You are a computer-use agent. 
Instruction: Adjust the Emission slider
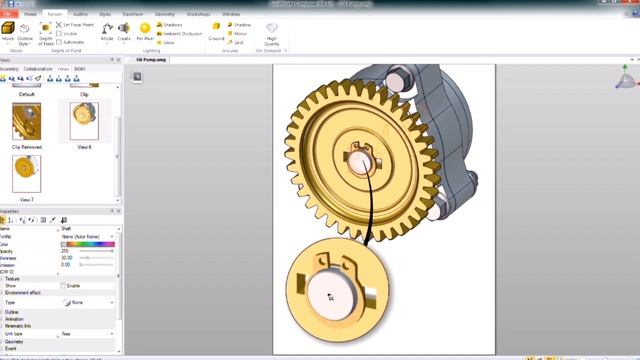(96, 265)
